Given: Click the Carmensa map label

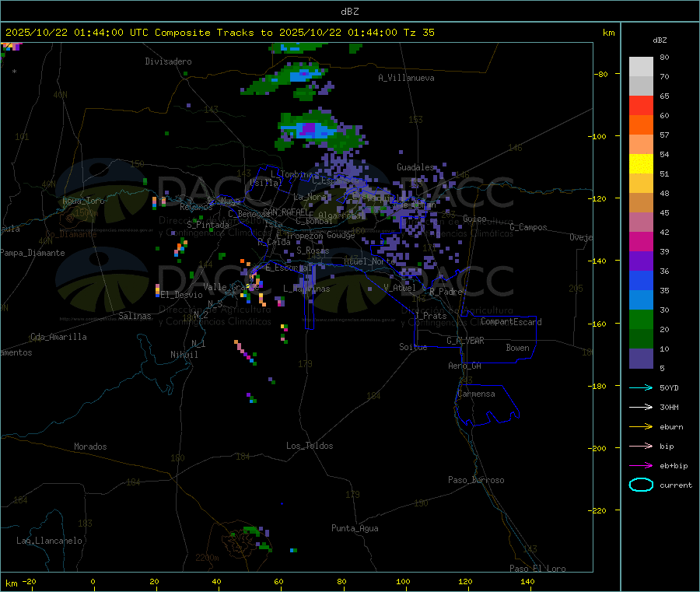Looking at the screenshot, I should 476,394.
